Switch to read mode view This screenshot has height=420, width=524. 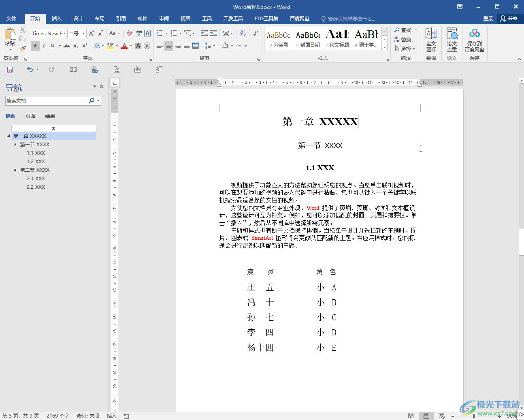(x=411, y=416)
